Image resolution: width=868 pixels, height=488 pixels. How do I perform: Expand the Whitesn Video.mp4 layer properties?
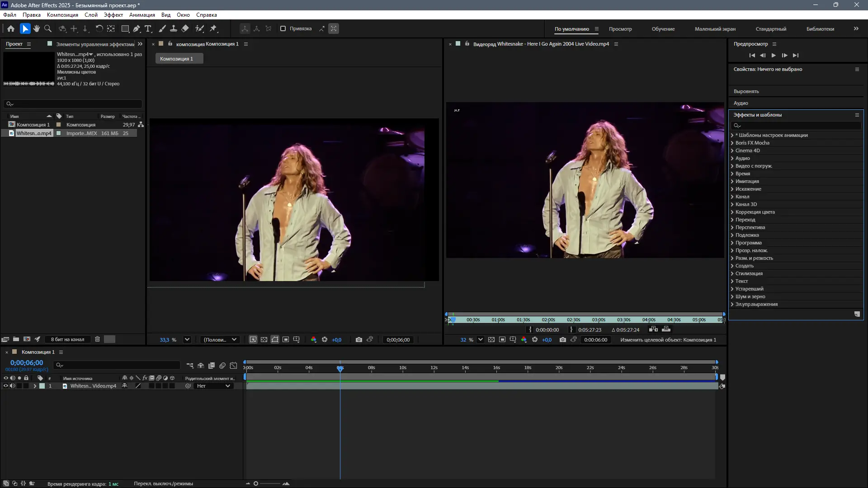coord(35,386)
